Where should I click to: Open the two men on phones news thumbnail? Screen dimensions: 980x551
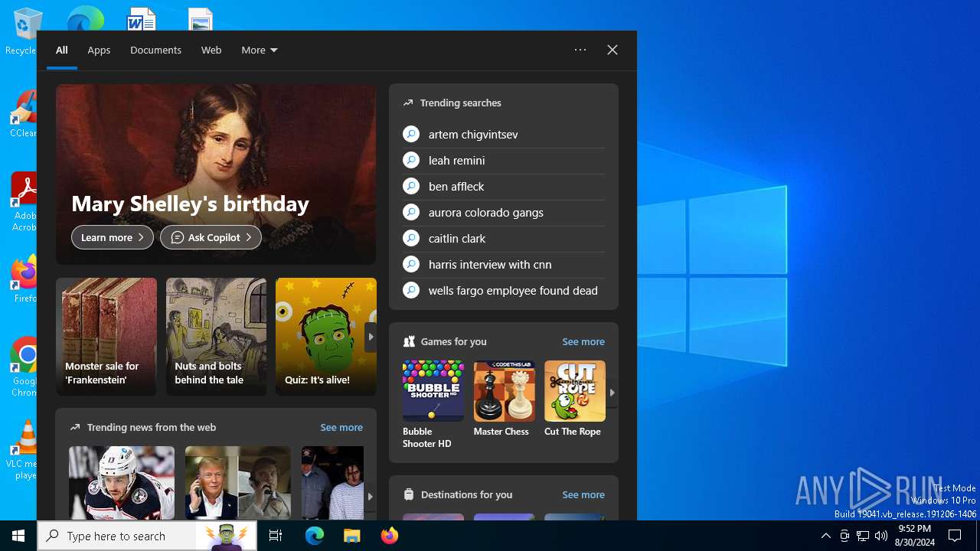pos(238,483)
